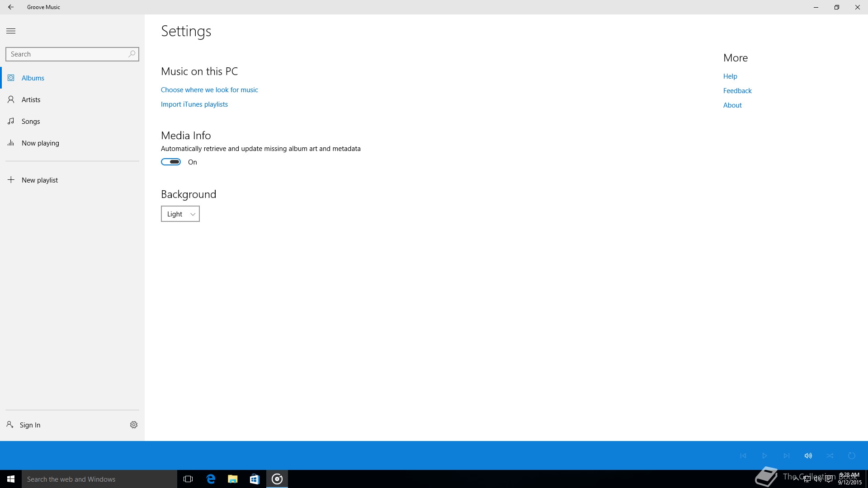
Task: Open File Explorer from taskbar
Action: pos(233,479)
